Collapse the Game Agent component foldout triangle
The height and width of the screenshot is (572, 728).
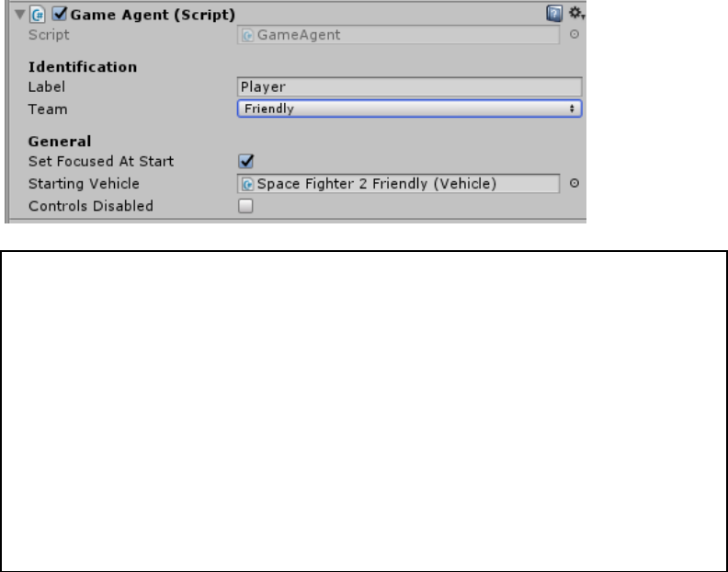(19, 15)
